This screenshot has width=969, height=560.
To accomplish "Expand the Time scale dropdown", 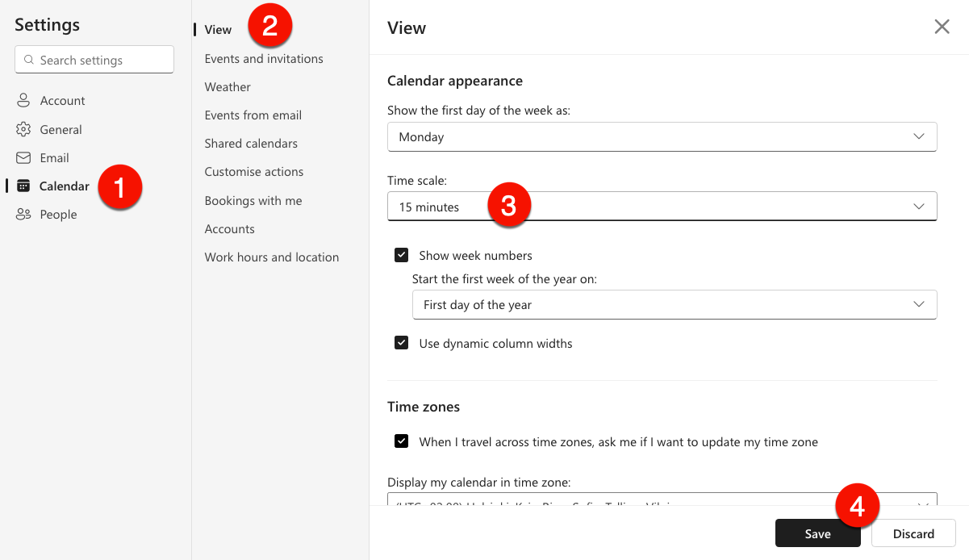I will point(662,207).
